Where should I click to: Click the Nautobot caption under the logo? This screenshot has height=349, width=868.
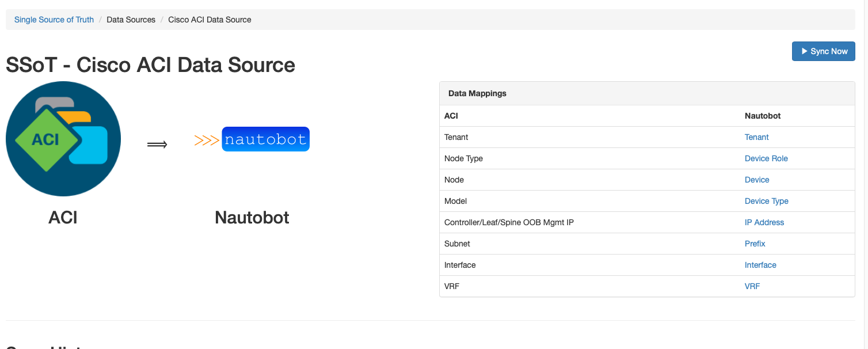pos(252,218)
